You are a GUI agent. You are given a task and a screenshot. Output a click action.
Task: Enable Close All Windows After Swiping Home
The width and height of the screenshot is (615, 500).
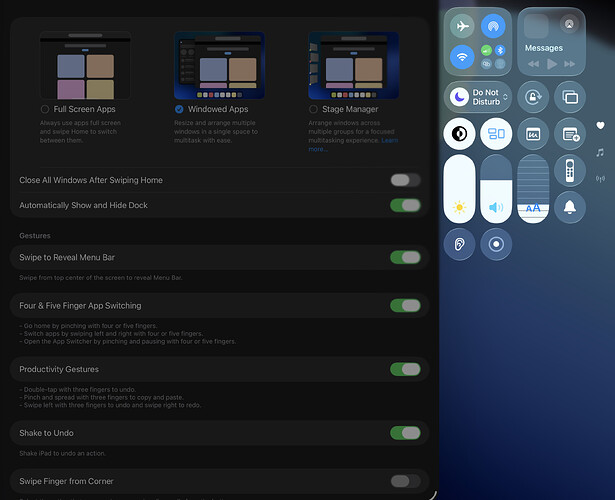pos(404,180)
